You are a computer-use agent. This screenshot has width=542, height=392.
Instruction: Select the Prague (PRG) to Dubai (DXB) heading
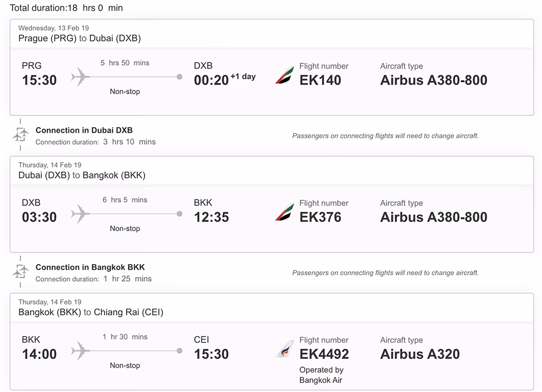(x=80, y=38)
